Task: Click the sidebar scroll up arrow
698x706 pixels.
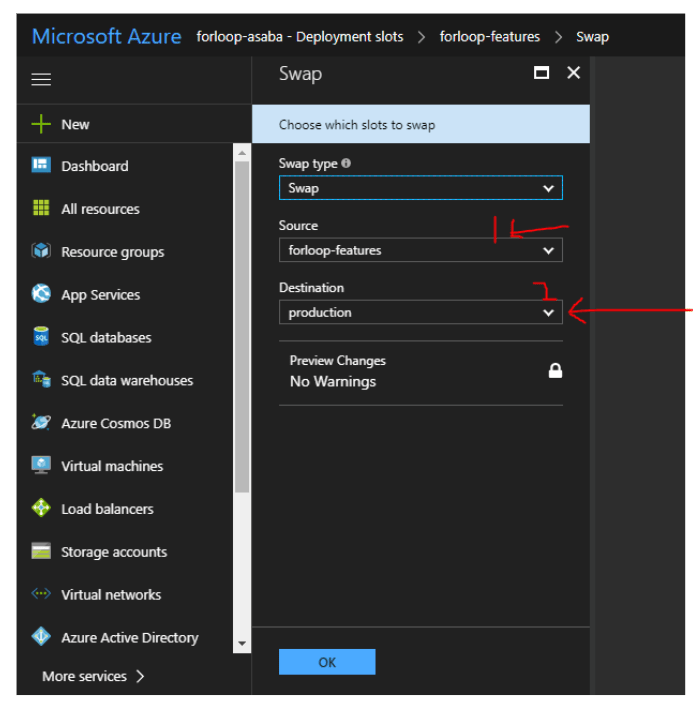Action: (x=242, y=153)
